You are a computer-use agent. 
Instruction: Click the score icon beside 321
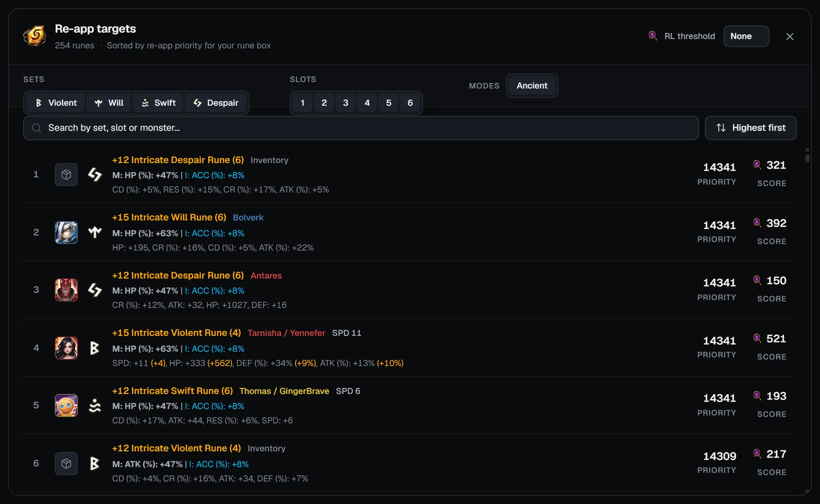[757, 164]
